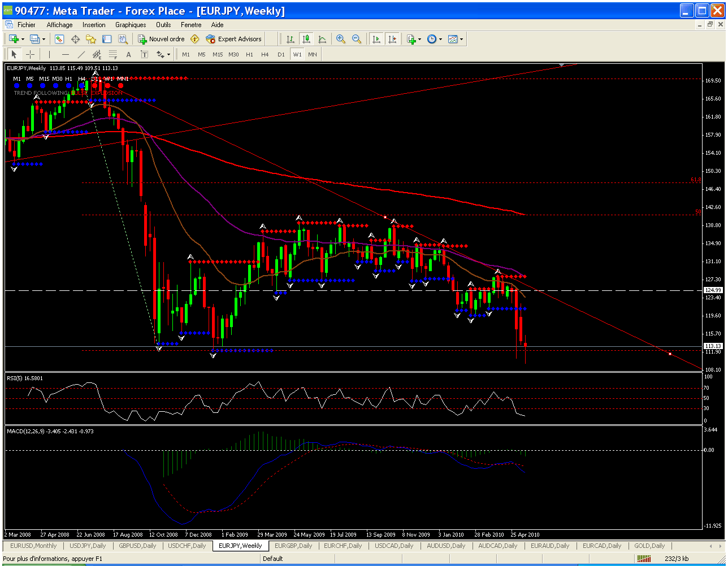The image size is (728, 566).
Task: Expand the periodicity clock dropdown
Action: (435, 39)
